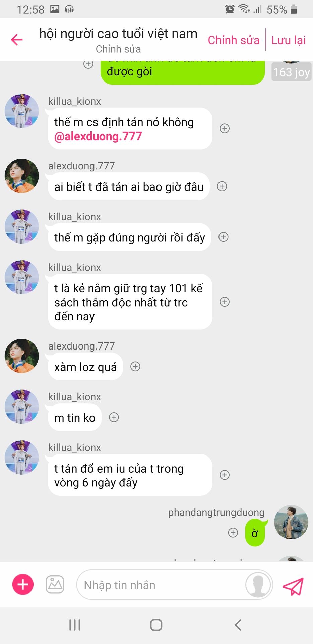The height and width of the screenshot is (644, 313).
Task: Open the image picker icon
Action: tap(55, 584)
